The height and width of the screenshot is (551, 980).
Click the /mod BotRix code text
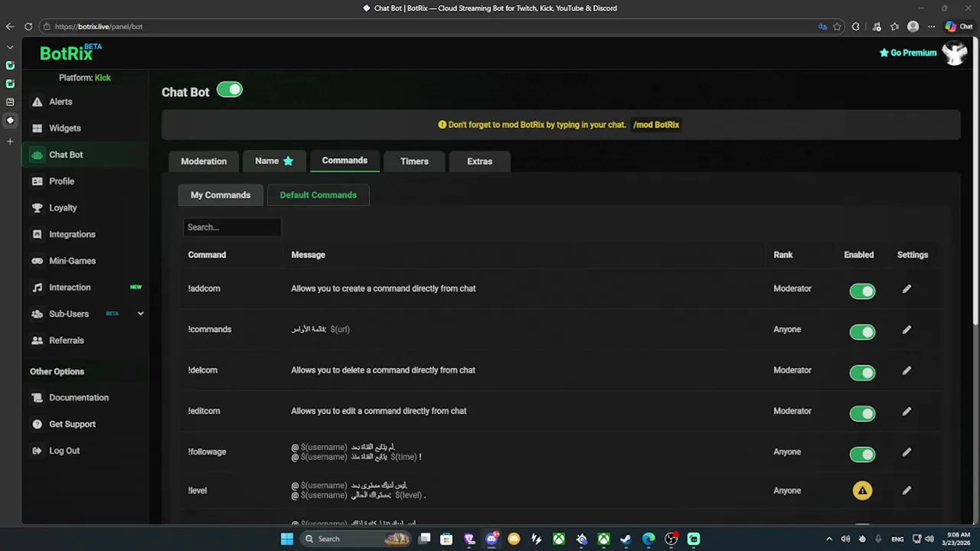pos(656,125)
